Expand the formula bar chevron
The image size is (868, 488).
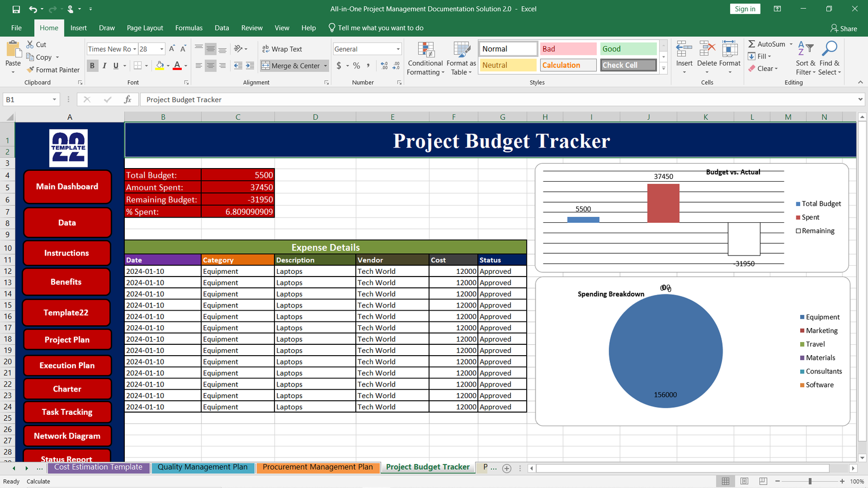click(860, 99)
